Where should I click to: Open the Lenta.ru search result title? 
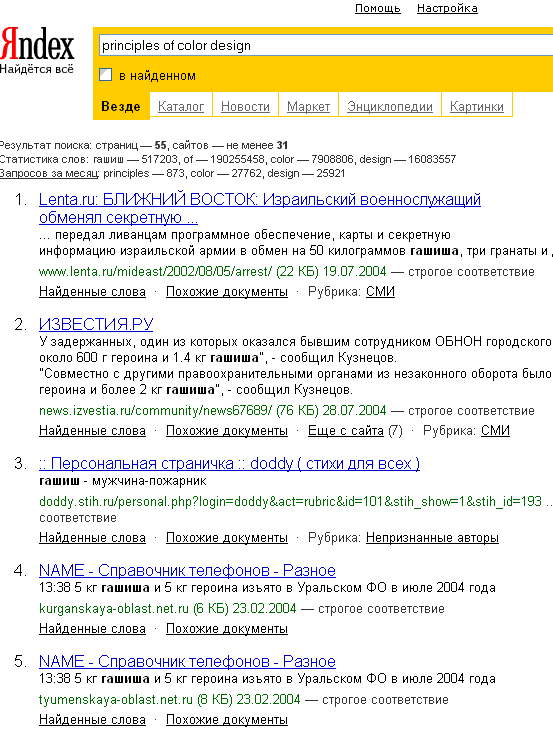260,208
